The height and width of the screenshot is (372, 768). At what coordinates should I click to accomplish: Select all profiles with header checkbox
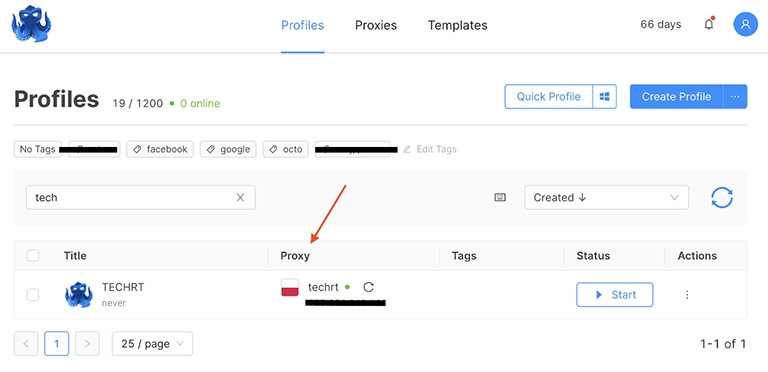click(x=33, y=256)
